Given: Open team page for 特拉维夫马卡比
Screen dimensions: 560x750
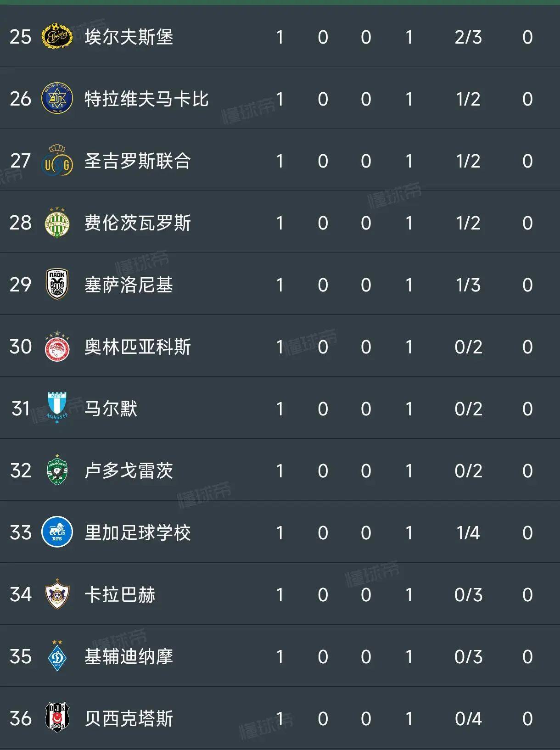Looking at the screenshot, I should click(x=146, y=99).
